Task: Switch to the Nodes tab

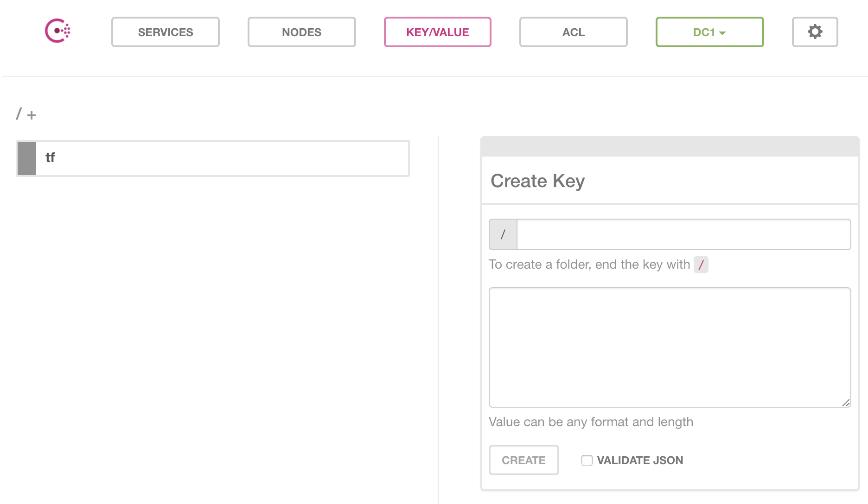Action: [301, 32]
